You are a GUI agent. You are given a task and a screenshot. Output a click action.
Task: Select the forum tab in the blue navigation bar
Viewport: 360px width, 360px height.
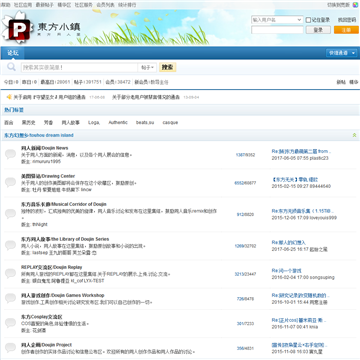point(13,53)
